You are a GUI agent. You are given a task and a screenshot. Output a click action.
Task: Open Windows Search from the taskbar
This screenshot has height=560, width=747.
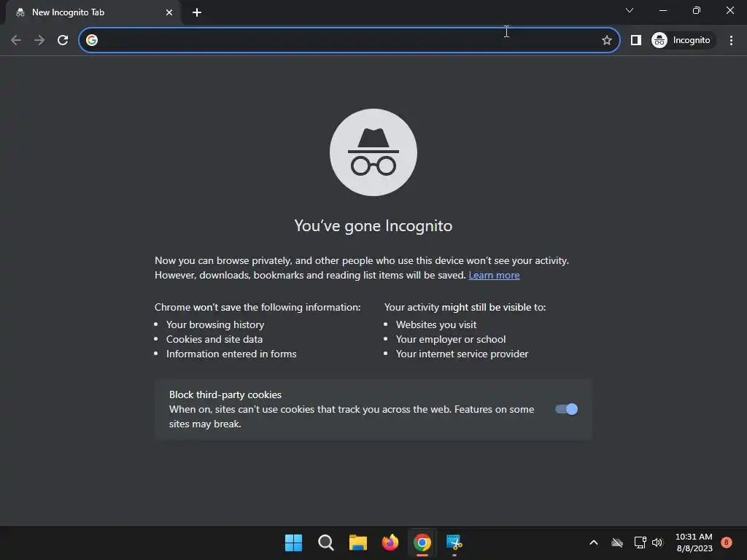(326, 542)
